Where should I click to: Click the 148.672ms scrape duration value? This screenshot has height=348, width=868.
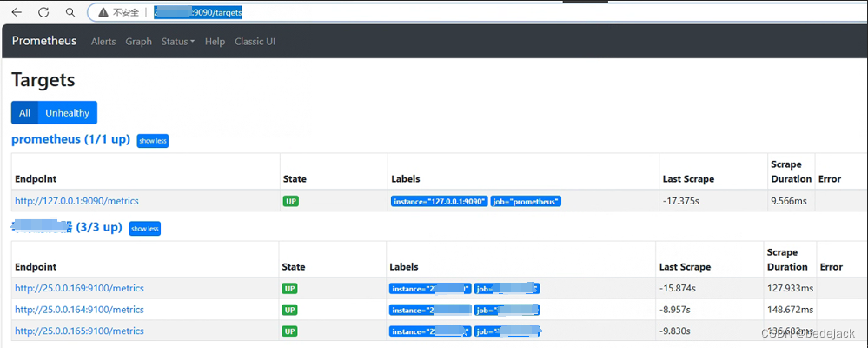pos(790,309)
